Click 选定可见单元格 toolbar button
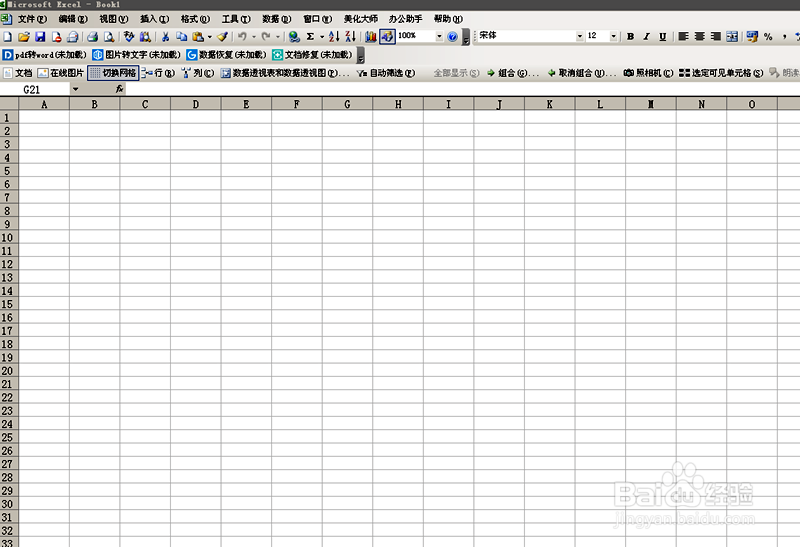 click(x=721, y=73)
